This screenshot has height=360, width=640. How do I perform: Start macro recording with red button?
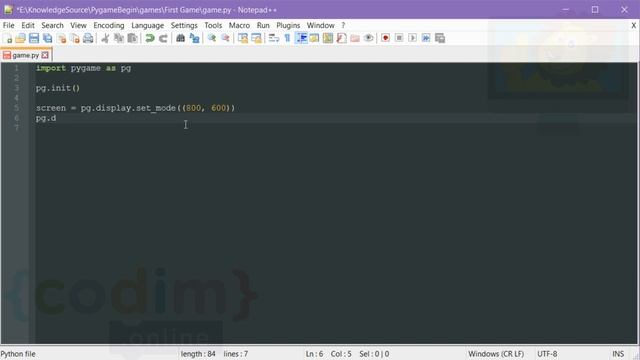pos(385,38)
